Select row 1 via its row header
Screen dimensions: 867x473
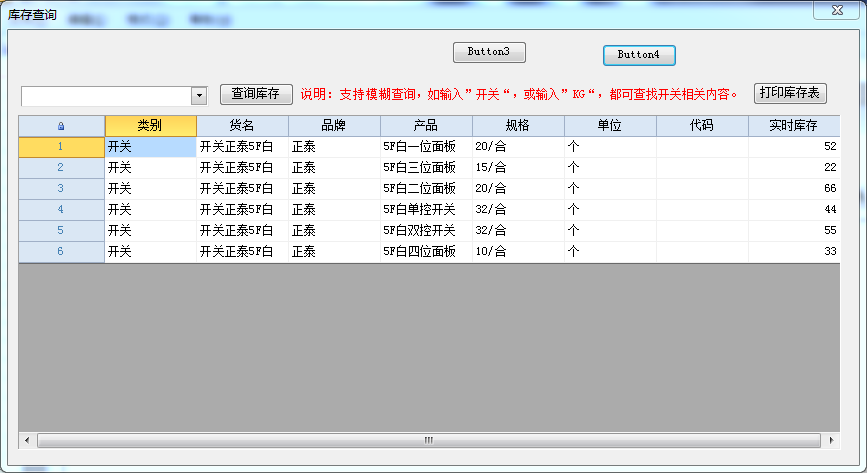click(x=61, y=147)
